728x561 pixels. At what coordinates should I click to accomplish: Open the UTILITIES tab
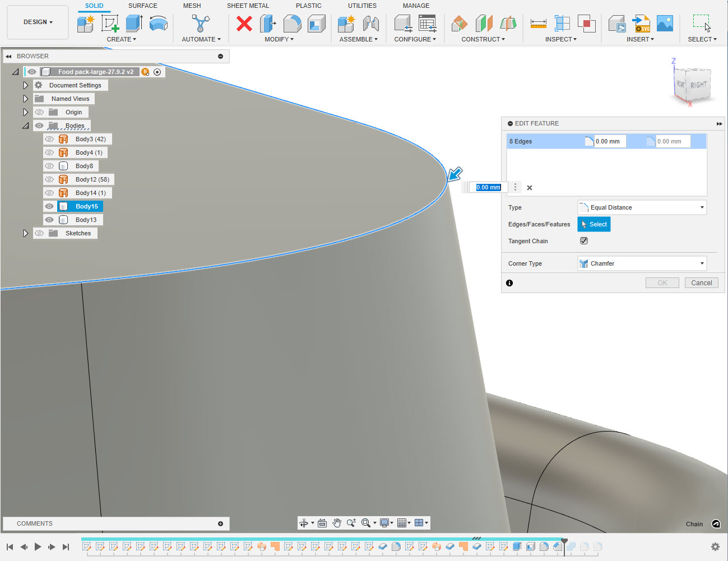tap(362, 6)
